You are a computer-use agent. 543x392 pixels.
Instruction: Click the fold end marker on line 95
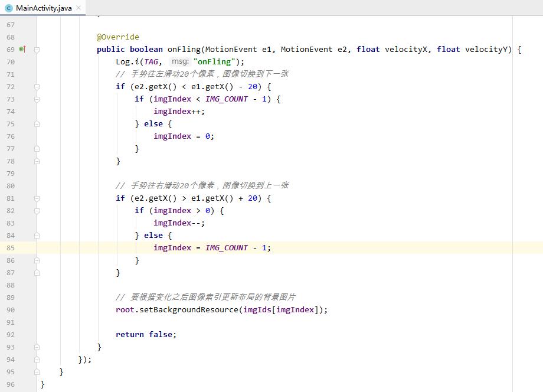tap(37, 372)
